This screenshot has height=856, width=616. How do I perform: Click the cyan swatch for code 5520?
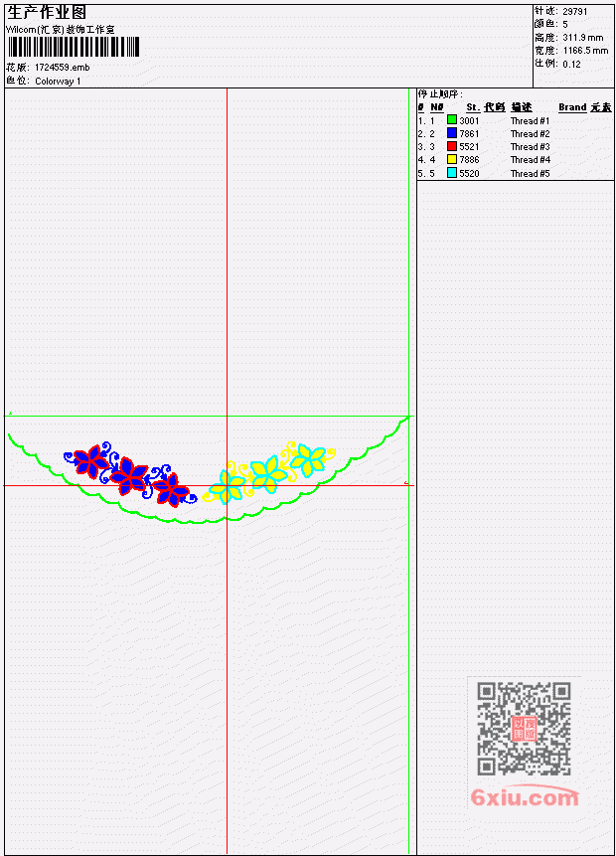pyautogui.click(x=452, y=173)
